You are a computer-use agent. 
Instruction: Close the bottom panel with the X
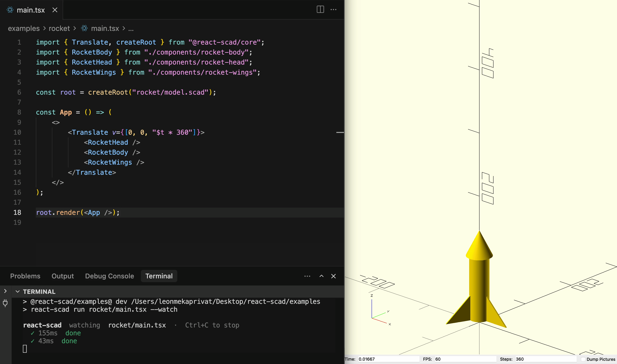click(333, 276)
